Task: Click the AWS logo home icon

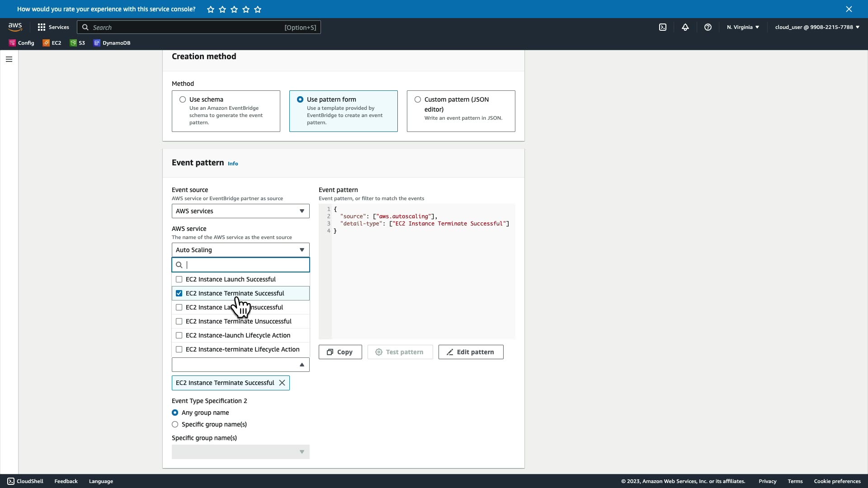Action: pos(15,27)
